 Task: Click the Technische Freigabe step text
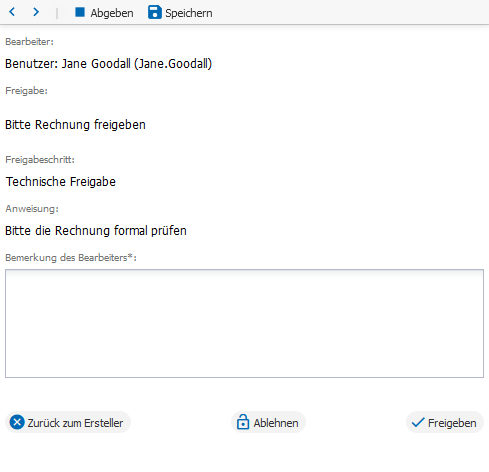(x=61, y=182)
